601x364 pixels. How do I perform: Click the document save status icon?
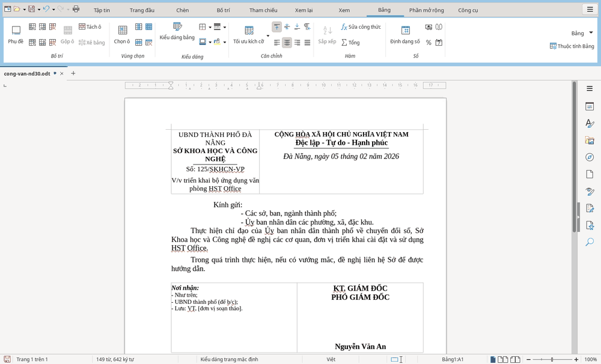(x=7, y=359)
